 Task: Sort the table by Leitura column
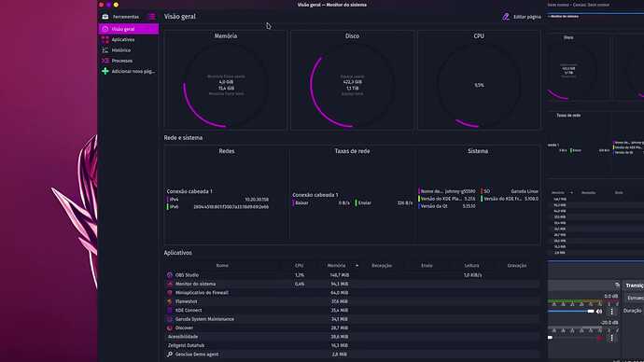tap(471, 266)
